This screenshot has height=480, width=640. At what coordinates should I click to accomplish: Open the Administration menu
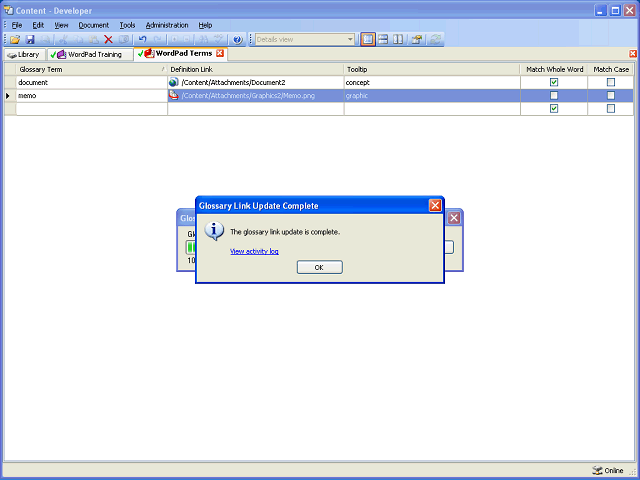(167, 25)
